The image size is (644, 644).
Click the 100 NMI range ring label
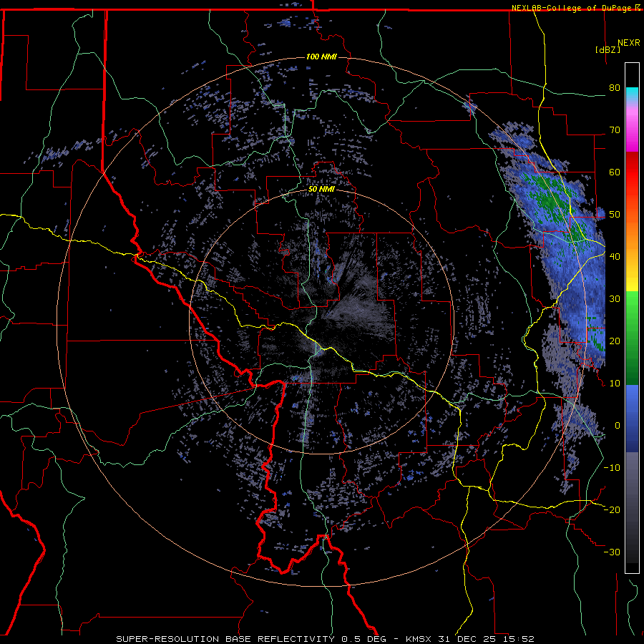point(321,57)
